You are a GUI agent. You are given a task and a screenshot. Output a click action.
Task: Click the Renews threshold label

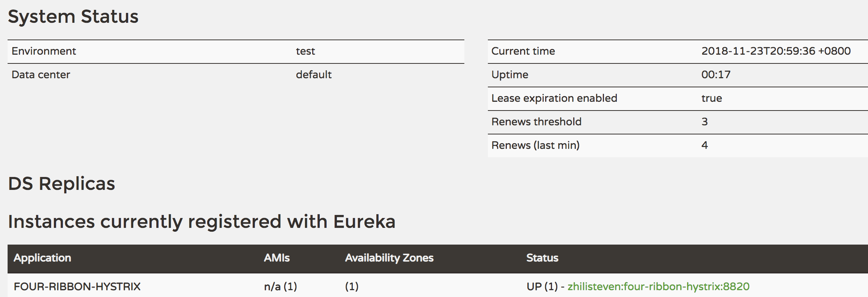pyautogui.click(x=536, y=122)
